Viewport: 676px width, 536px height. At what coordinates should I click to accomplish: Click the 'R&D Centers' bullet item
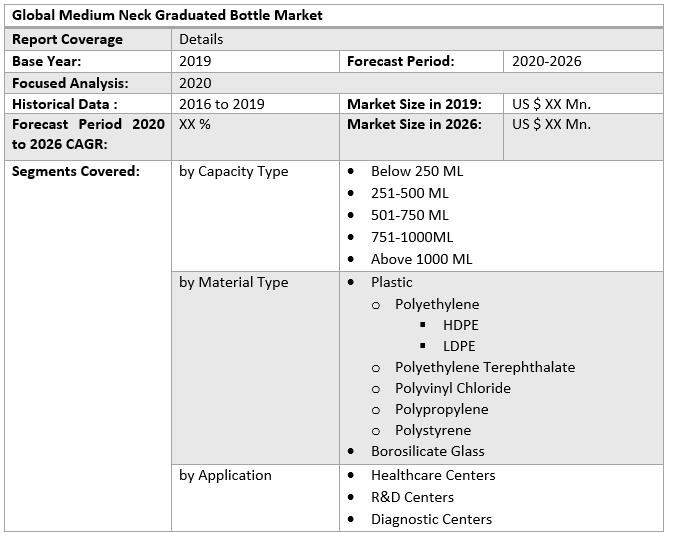pos(412,497)
